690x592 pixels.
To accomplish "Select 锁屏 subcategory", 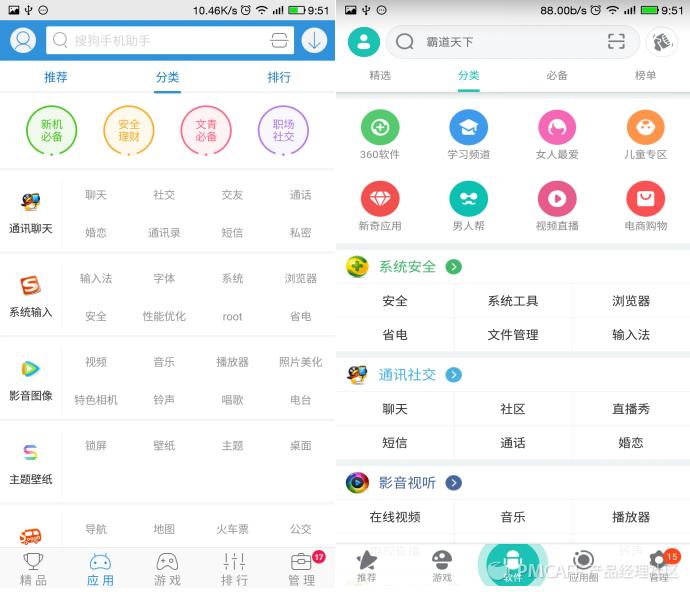I will tap(96, 446).
